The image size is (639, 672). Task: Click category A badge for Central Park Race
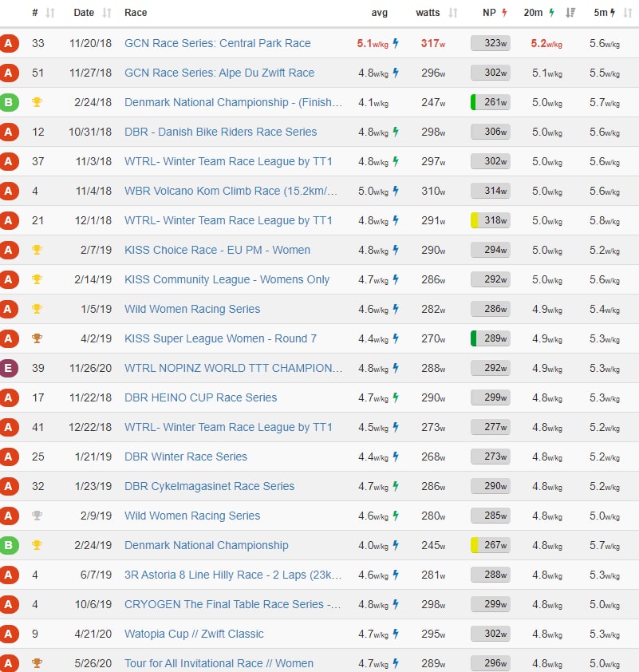coord(9,43)
